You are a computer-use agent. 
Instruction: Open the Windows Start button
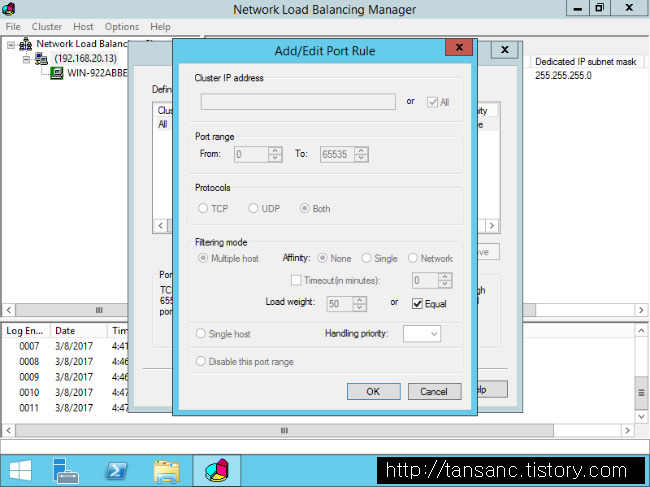tap(20, 471)
